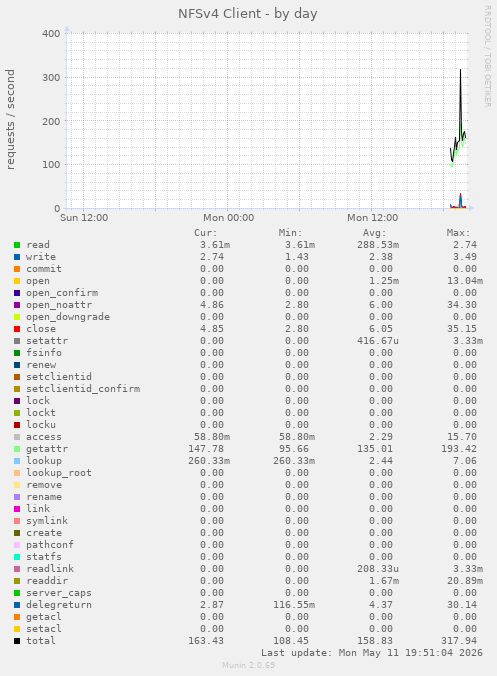Click the setclientid_confirm legend label
This screenshot has height=676, width=497.
tap(83, 389)
